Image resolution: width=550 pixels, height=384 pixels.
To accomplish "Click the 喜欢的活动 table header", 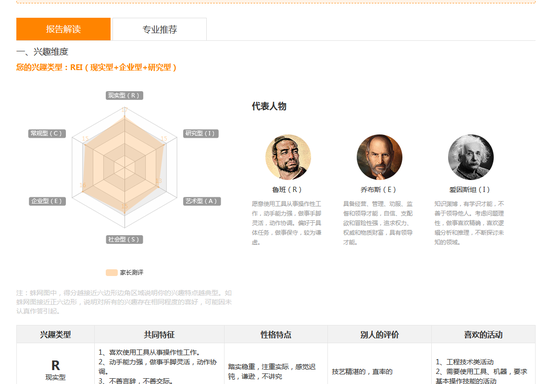I will [483, 335].
